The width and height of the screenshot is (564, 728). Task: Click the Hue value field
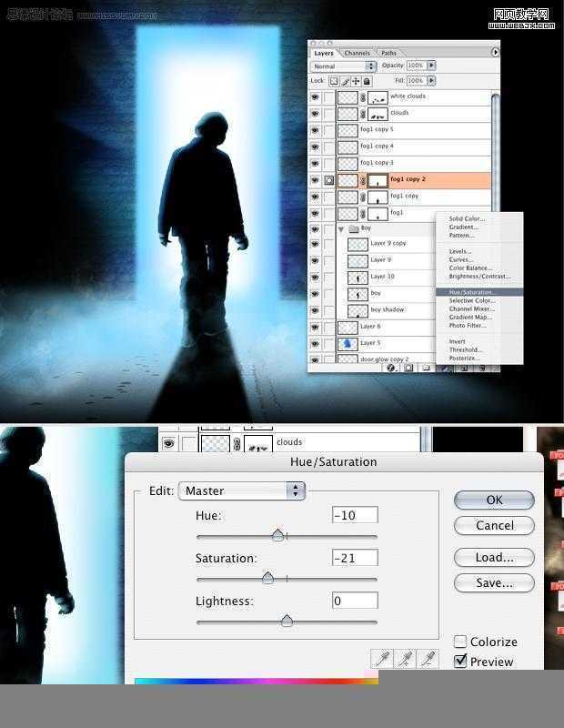pyautogui.click(x=355, y=515)
